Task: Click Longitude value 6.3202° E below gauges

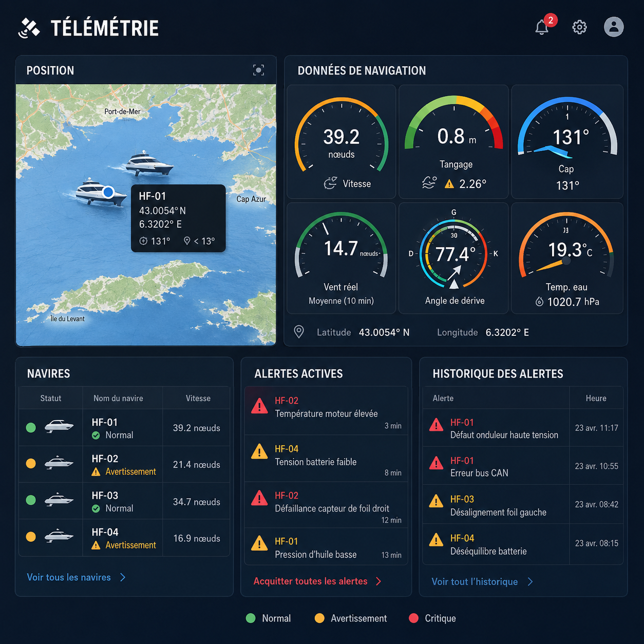Action: 507,332
